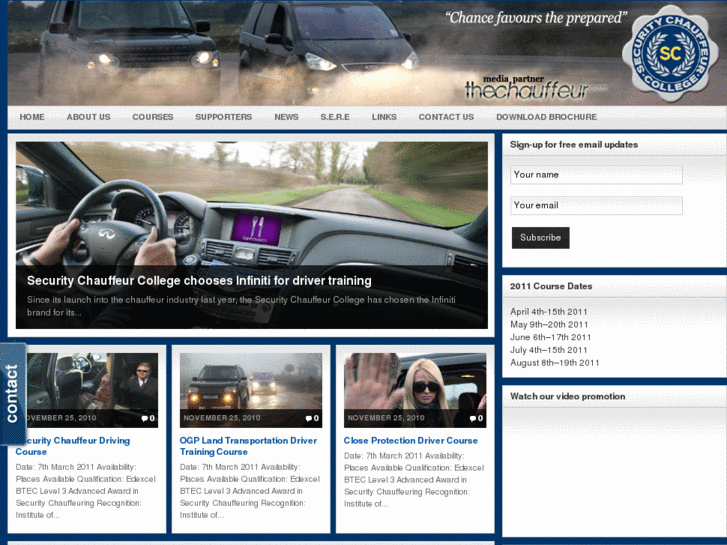Go to CONTACT US page
Screen dimensions: 727x545
(446, 117)
